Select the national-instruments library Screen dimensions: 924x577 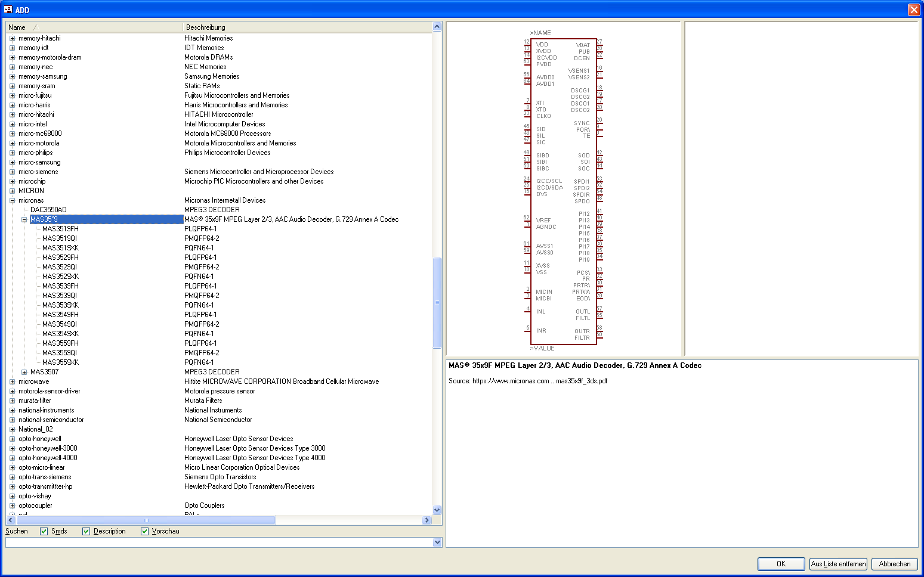pos(46,410)
